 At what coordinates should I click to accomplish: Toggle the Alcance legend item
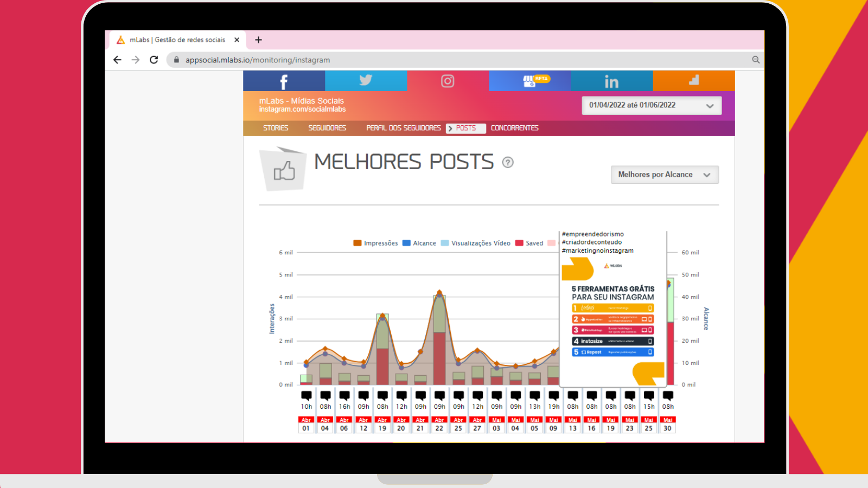pos(420,243)
